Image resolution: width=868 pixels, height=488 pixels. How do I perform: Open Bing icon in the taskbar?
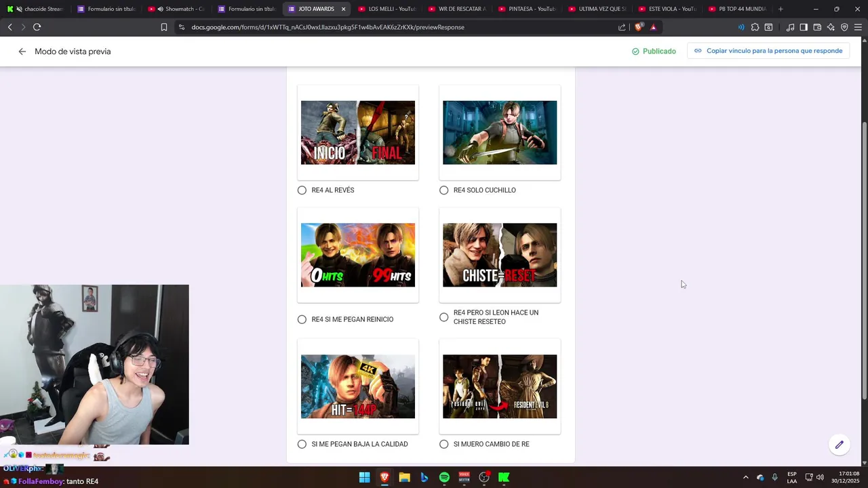click(425, 477)
